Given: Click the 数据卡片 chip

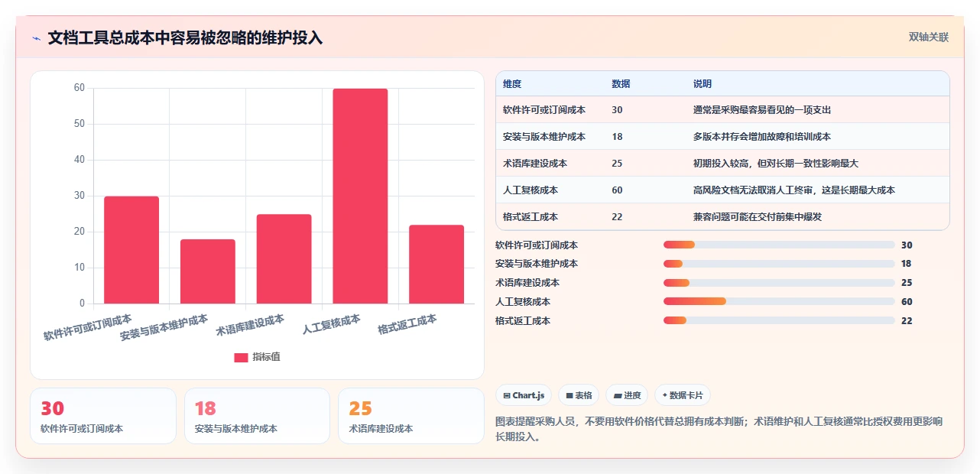Looking at the screenshot, I should tap(682, 395).
